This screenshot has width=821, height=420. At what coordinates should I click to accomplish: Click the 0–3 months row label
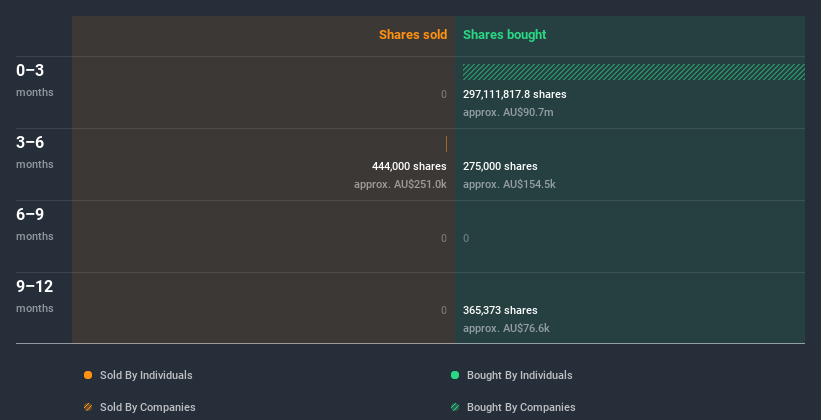click(35, 80)
